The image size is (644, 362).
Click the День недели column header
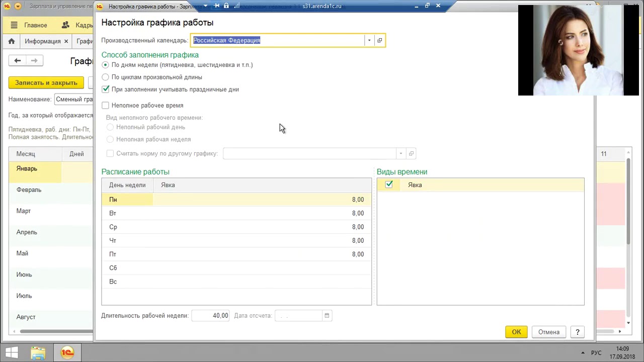[x=127, y=185]
